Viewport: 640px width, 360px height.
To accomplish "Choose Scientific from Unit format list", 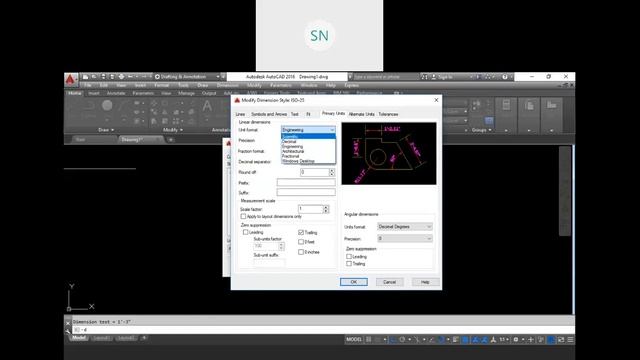I will [308, 137].
